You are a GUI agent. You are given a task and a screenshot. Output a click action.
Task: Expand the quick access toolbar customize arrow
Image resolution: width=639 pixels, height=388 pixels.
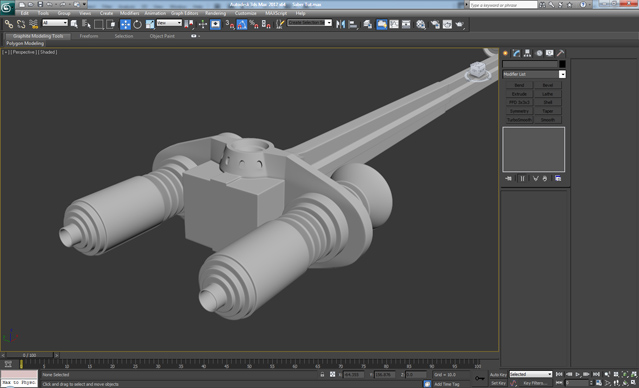[85, 4]
